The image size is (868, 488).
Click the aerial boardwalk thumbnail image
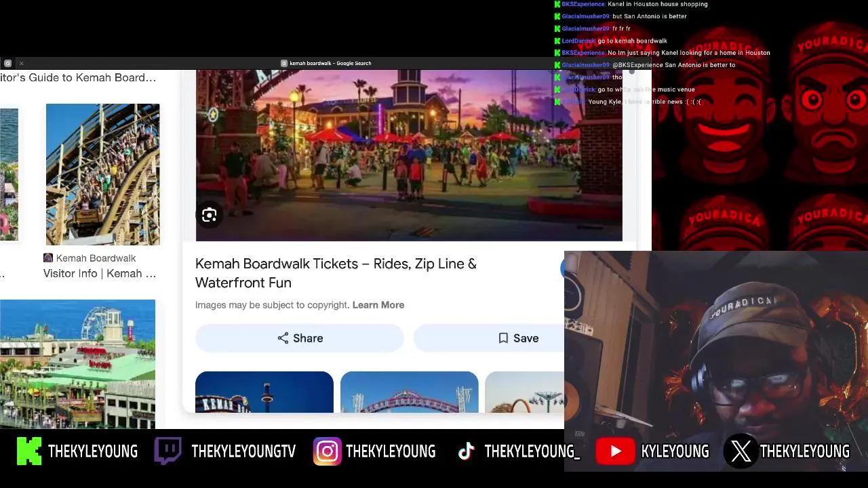(77, 364)
